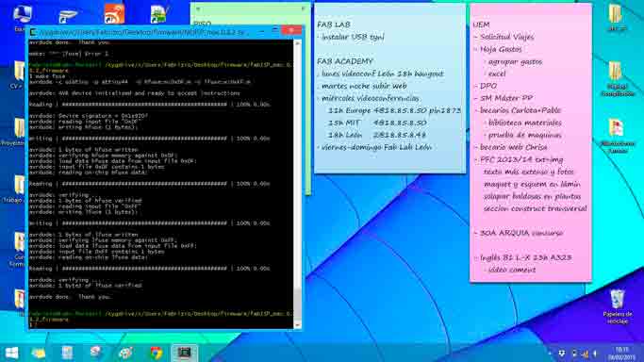Click the '11h Europe' line in the blue note
Viewport: 644px width, 362px height.
[394, 111]
